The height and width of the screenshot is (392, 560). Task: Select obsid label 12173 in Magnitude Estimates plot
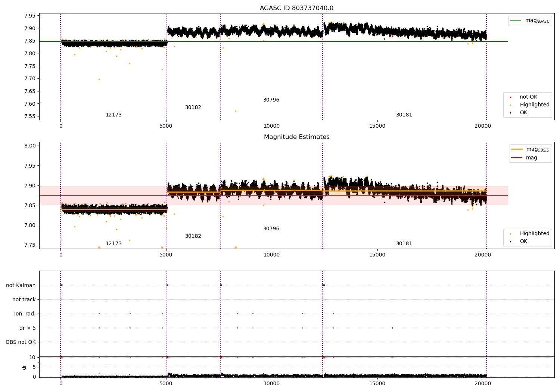tap(113, 244)
